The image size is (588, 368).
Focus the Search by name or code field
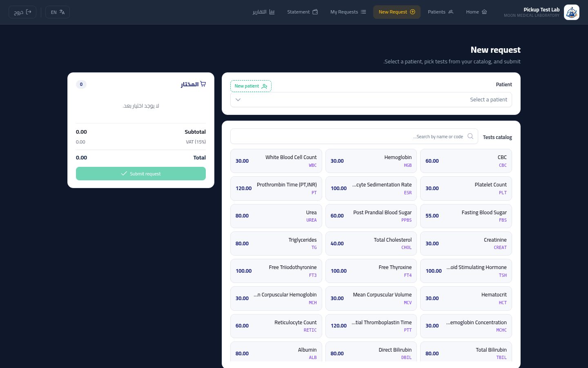click(x=354, y=136)
